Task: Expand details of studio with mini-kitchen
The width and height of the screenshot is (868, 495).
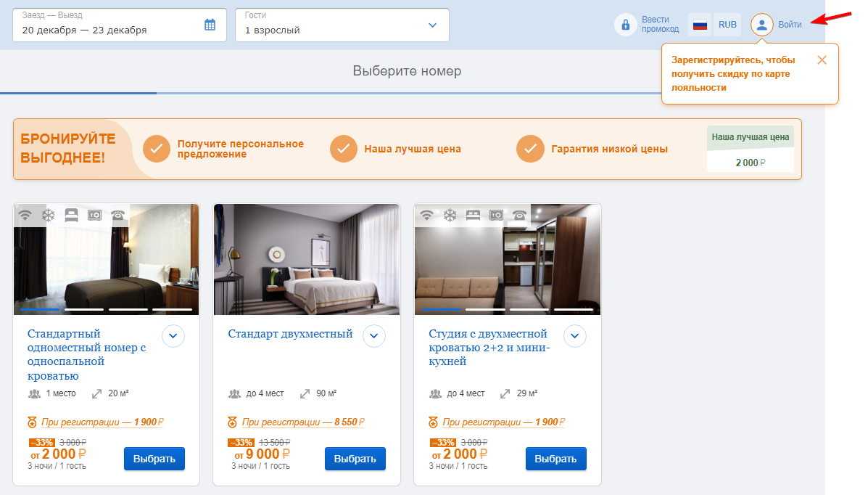Action: tap(574, 336)
